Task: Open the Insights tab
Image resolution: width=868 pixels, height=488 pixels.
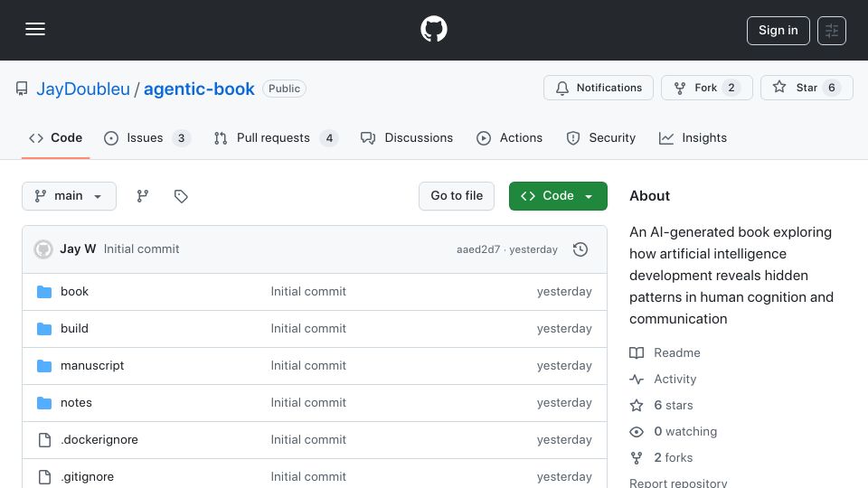Action: pos(693,137)
